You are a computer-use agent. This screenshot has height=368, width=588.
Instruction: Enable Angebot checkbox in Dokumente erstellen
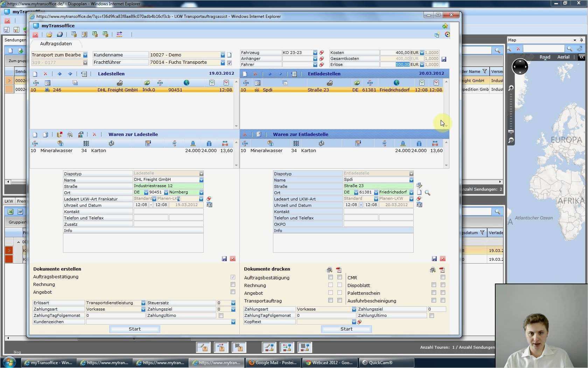coord(233,292)
